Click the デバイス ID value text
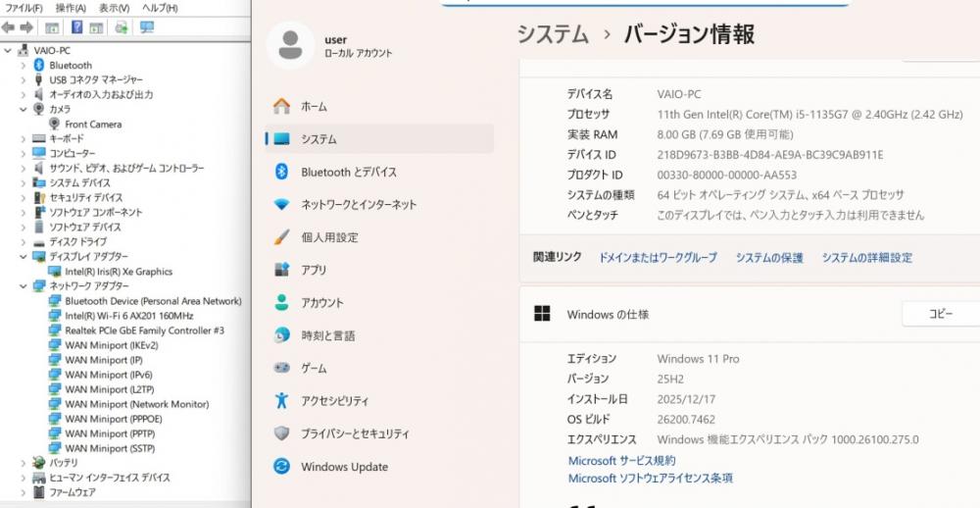The height and width of the screenshot is (508, 980). click(770, 155)
